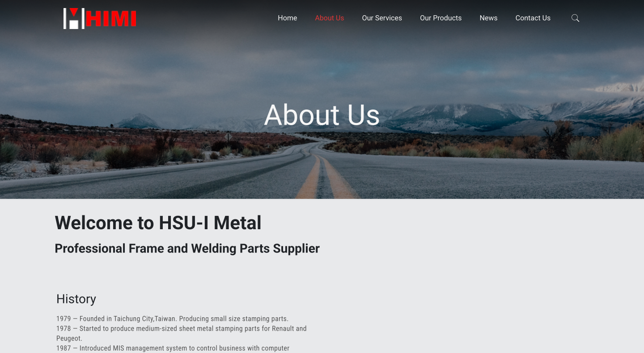
Task: Click the History section heading
Action: coord(76,299)
